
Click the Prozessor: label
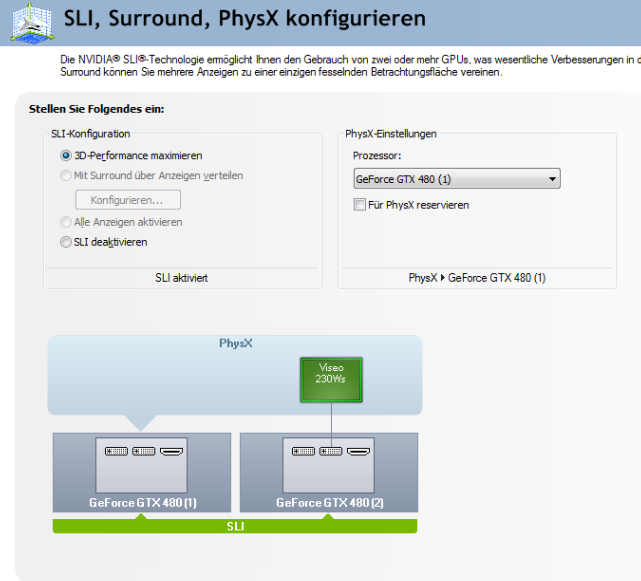pyautogui.click(x=377, y=156)
